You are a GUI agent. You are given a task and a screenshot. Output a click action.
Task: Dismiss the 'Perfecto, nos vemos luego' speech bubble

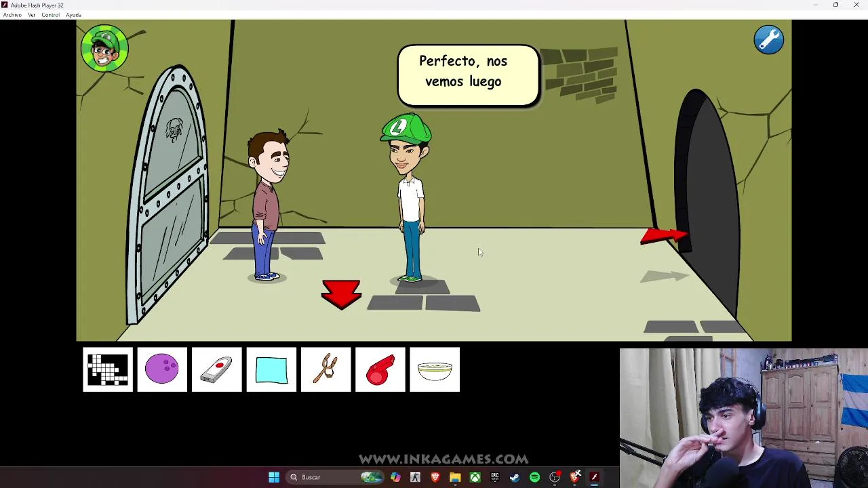468,75
